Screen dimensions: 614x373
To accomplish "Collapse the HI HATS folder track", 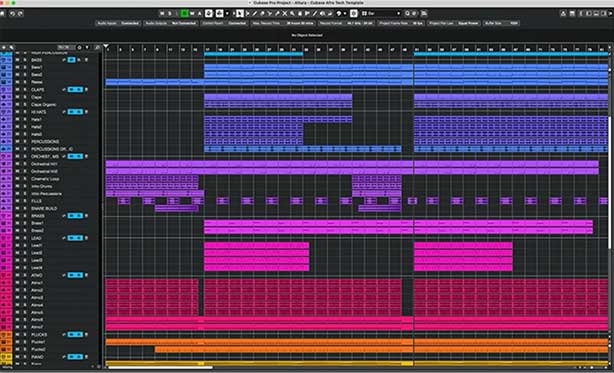I will (4, 112).
